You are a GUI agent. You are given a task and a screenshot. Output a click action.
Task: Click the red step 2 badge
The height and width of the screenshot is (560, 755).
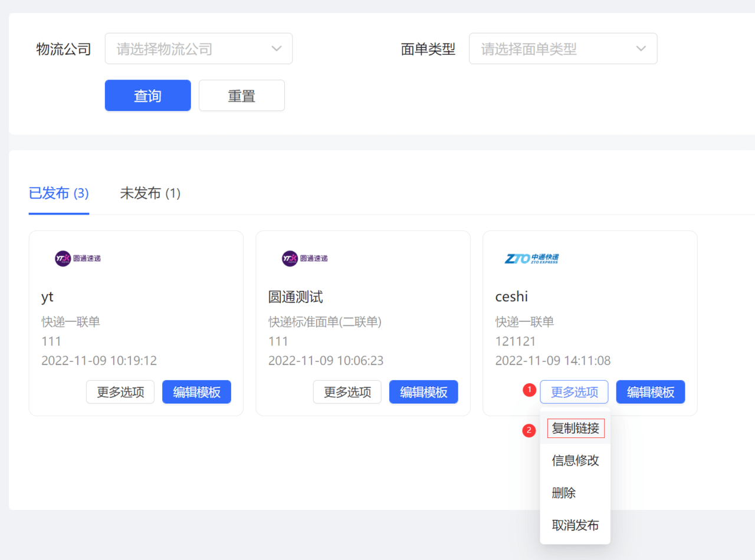point(528,431)
